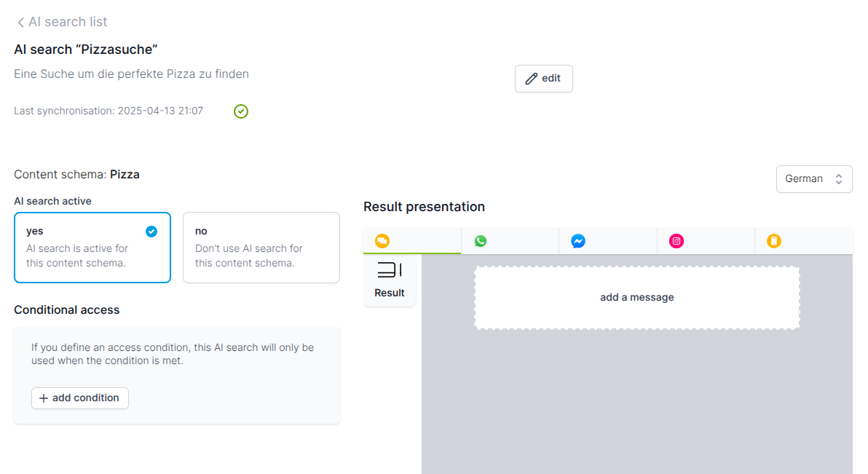
Task: Open the German language dropdown
Action: point(814,179)
